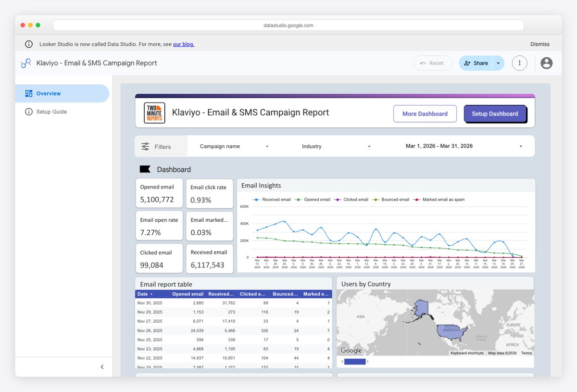
Task: Select the Nov 29, 2025 table row
Action: point(234,312)
